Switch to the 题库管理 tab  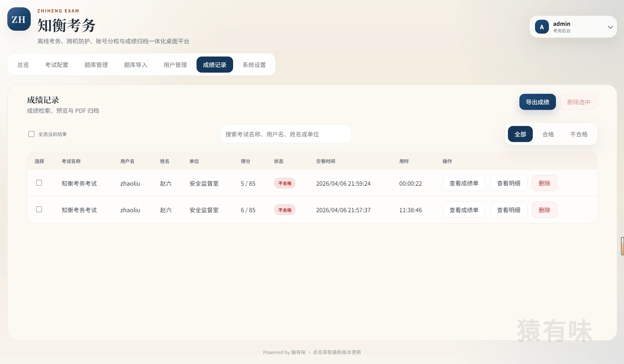pos(96,65)
